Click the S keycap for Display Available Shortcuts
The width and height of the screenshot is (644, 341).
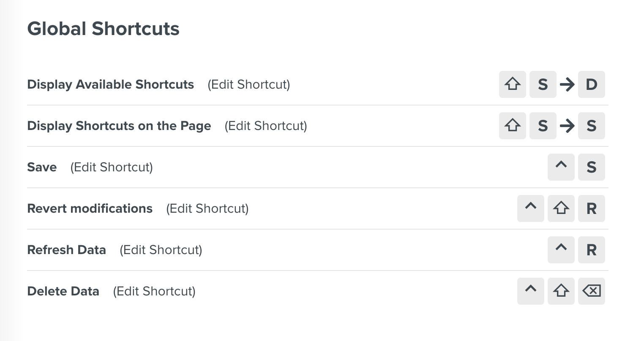pos(543,84)
